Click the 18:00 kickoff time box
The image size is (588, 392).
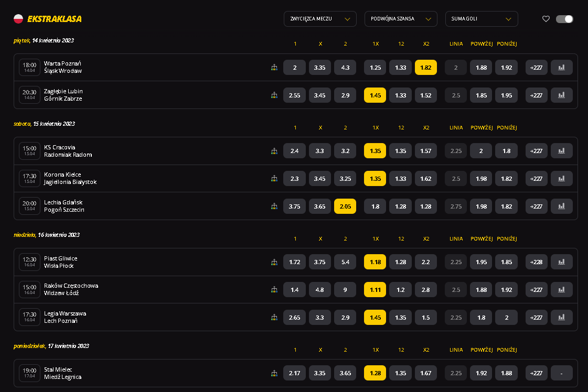click(29, 68)
